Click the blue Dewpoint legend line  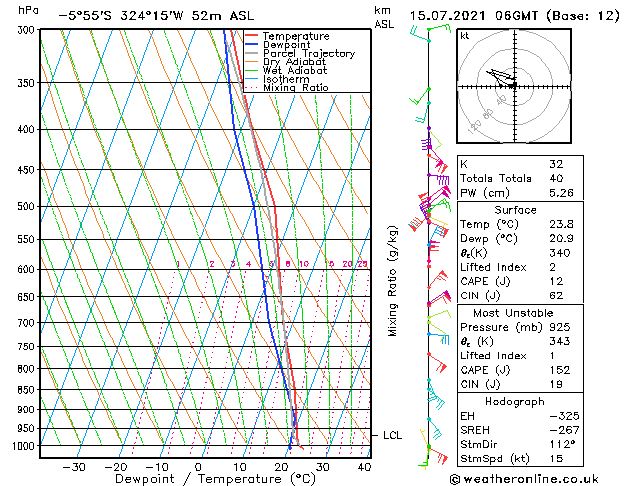tap(251, 45)
